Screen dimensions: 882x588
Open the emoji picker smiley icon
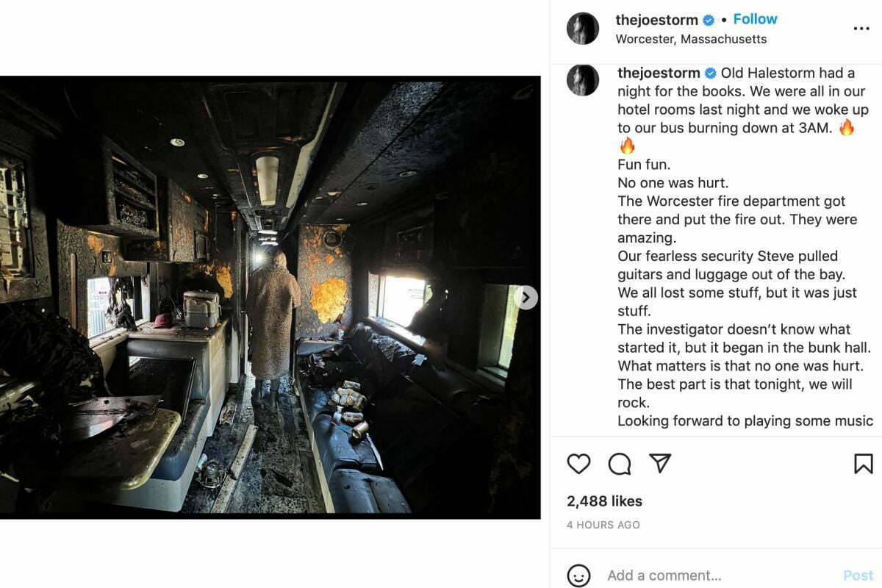tap(579, 576)
